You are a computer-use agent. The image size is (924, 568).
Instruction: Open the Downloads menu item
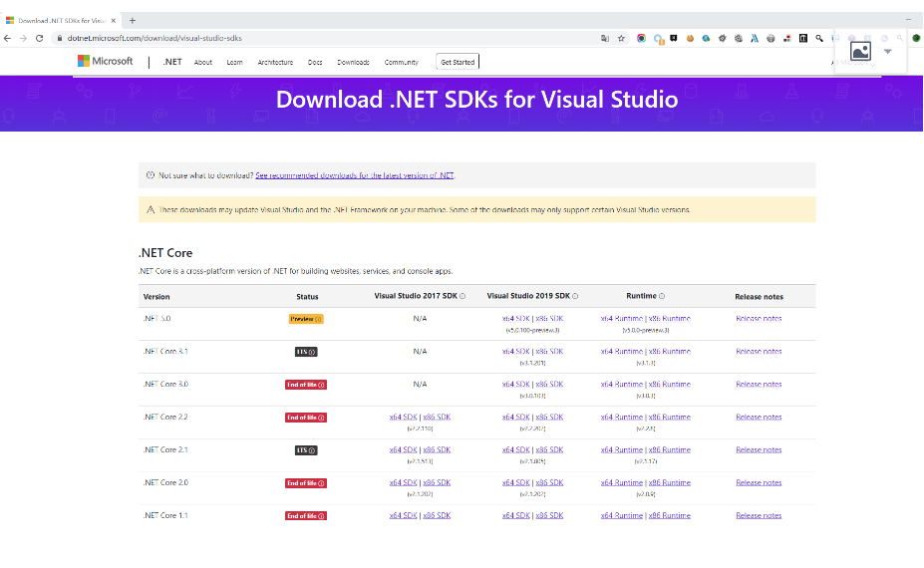[x=354, y=63]
